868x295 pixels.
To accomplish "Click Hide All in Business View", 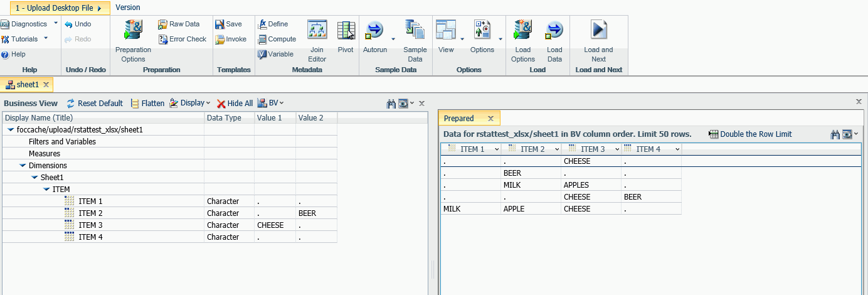I will point(235,104).
